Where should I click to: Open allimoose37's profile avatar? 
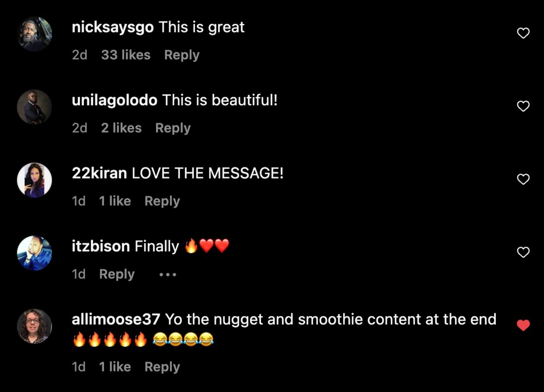click(35, 326)
